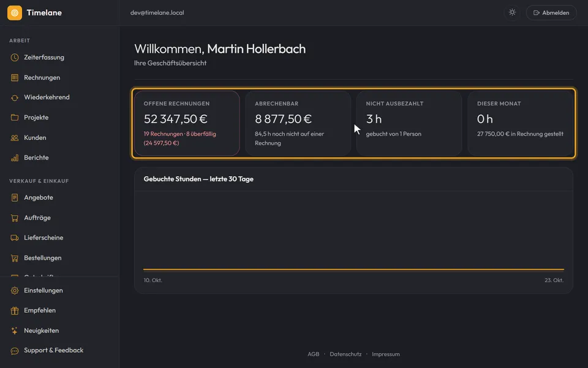Click the dev@timelane.local account text

pos(157,13)
